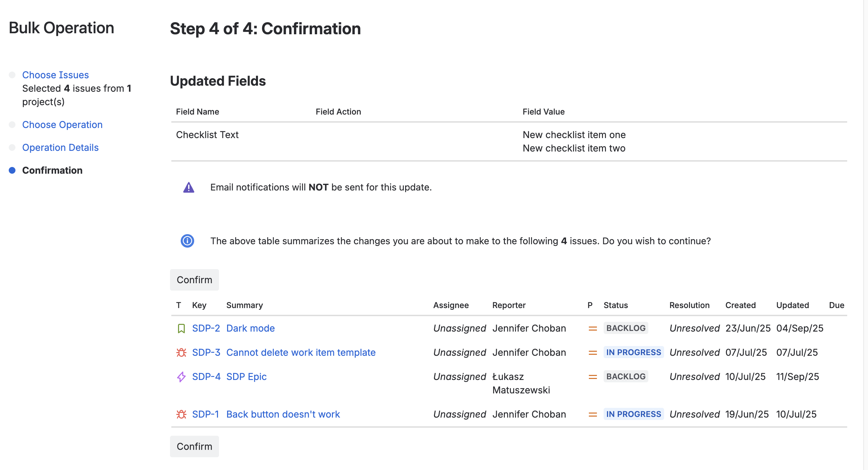The width and height of the screenshot is (868, 470).
Task: Open the 'Cannot delete work item template' issue
Action: coord(301,352)
